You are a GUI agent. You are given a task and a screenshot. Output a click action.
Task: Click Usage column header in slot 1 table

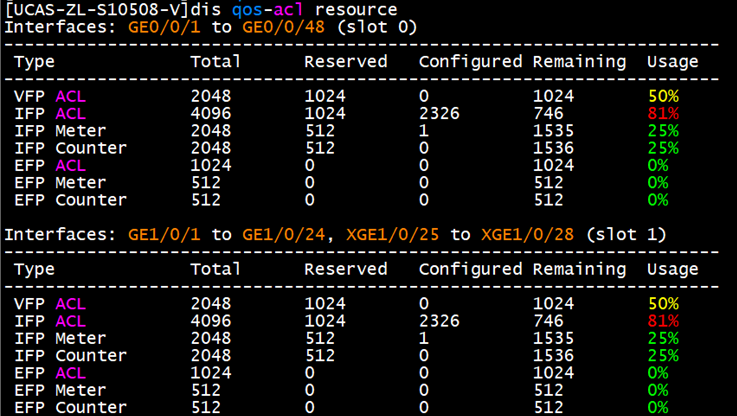(673, 269)
